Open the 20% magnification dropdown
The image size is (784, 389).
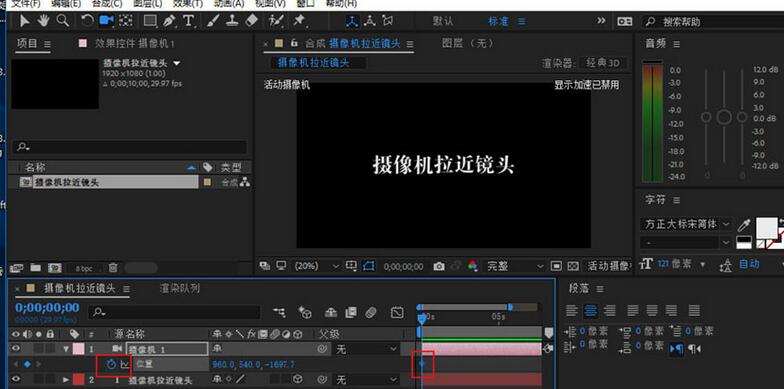point(316,266)
